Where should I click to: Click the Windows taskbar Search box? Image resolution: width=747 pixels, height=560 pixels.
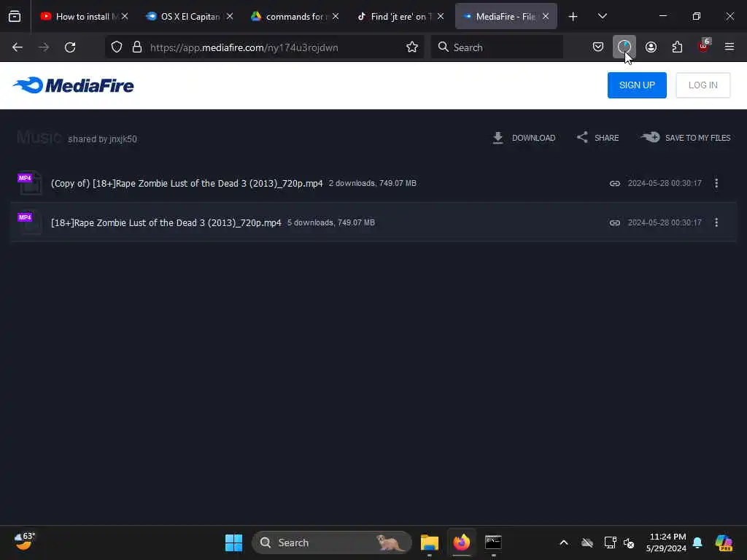click(x=332, y=542)
